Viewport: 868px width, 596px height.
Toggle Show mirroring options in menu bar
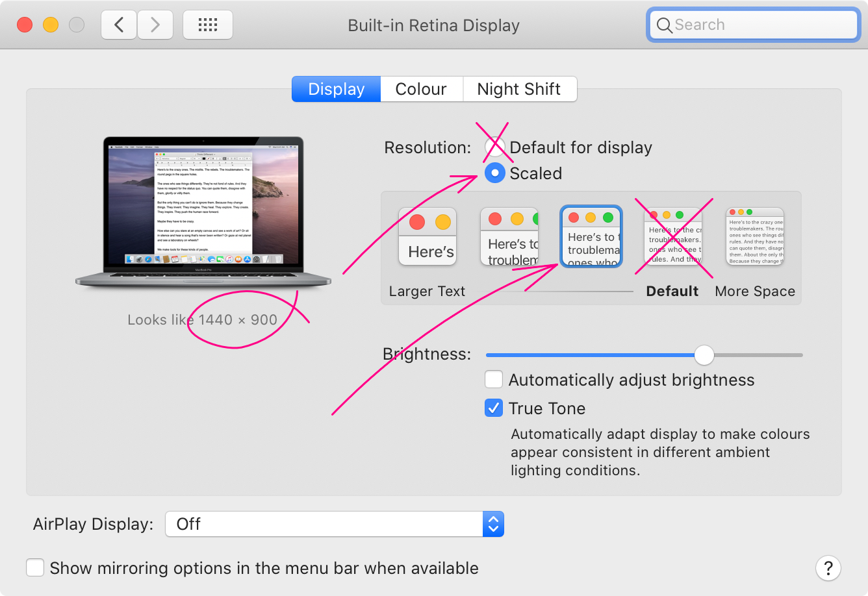coord(35,568)
